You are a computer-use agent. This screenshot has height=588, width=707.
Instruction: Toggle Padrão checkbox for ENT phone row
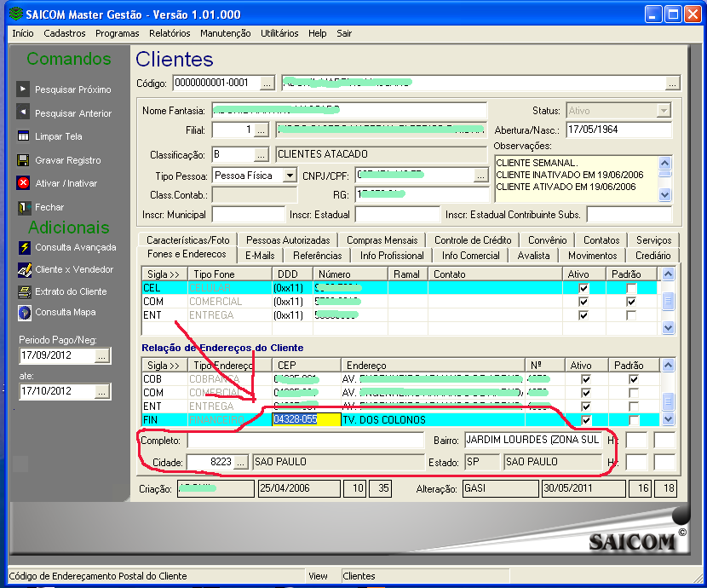[631, 315]
